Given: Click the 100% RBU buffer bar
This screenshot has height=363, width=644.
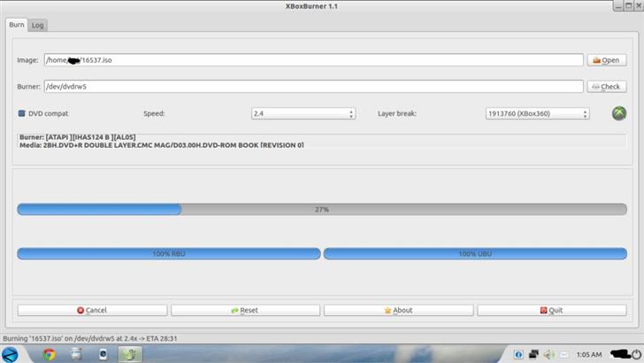Looking at the screenshot, I should (x=169, y=253).
